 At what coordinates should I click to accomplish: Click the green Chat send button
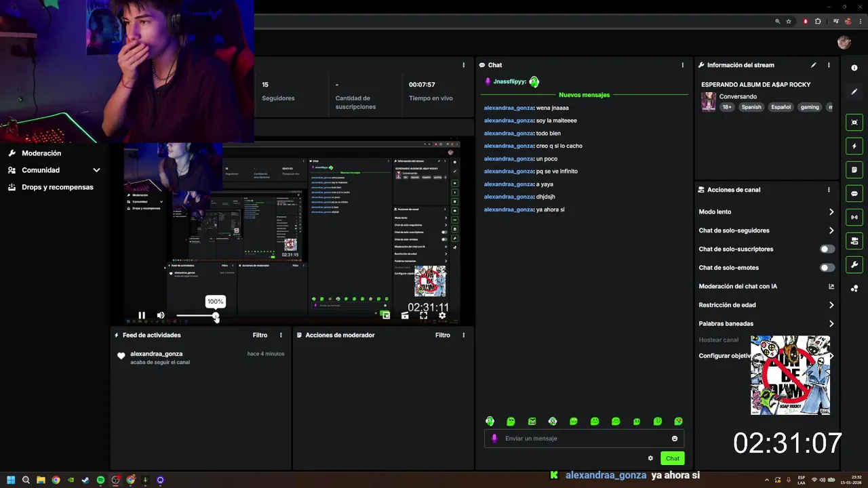[672, 458]
